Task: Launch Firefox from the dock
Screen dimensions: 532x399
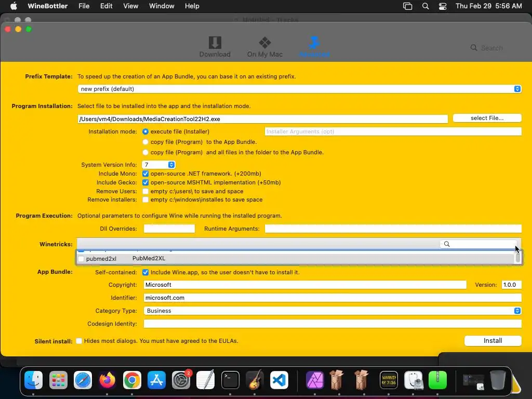Action: [x=107, y=380]
